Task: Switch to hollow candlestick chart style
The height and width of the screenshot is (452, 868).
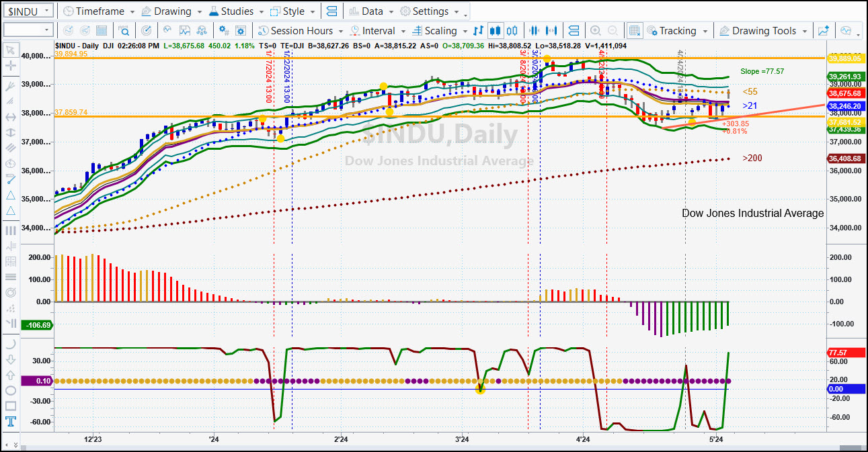Action: click(512, 31)
